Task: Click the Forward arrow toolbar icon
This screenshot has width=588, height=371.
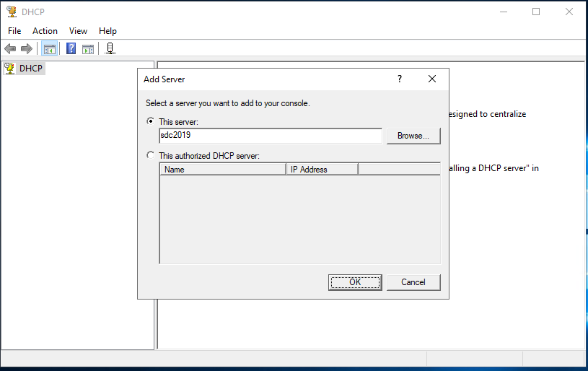Action: tap(27, 49)
